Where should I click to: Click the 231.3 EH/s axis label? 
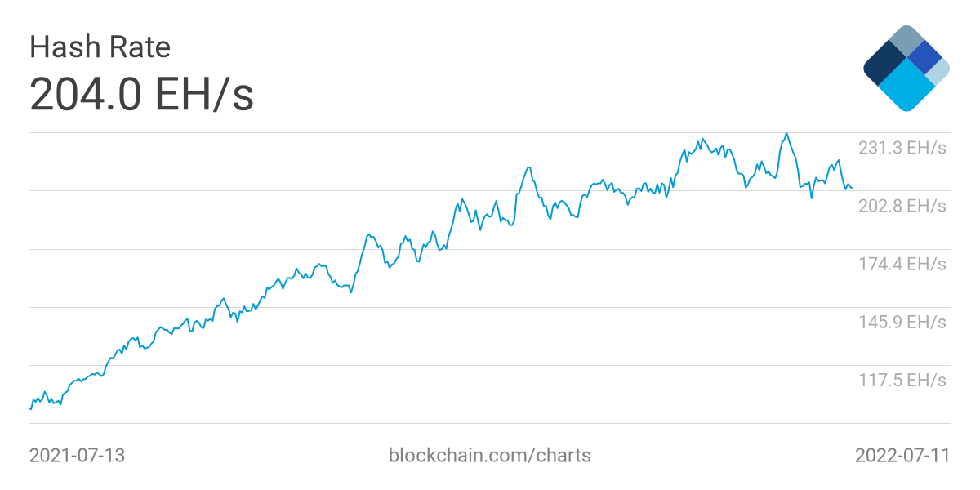point(902,148)
